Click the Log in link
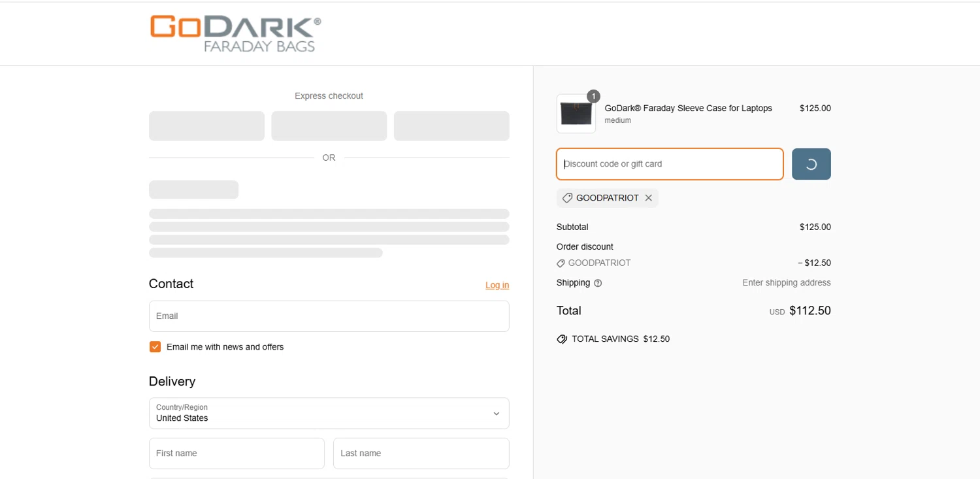Image resolution: width=980 pixels, height=479 pixels. coord(497,285)
